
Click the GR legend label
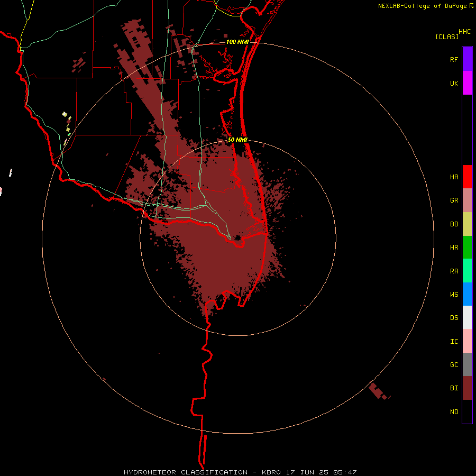click(454, 200)
